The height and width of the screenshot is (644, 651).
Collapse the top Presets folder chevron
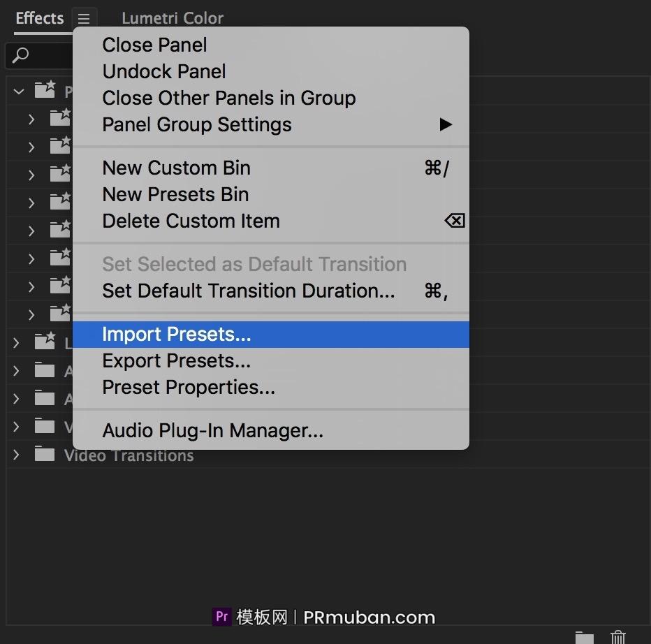19,92
